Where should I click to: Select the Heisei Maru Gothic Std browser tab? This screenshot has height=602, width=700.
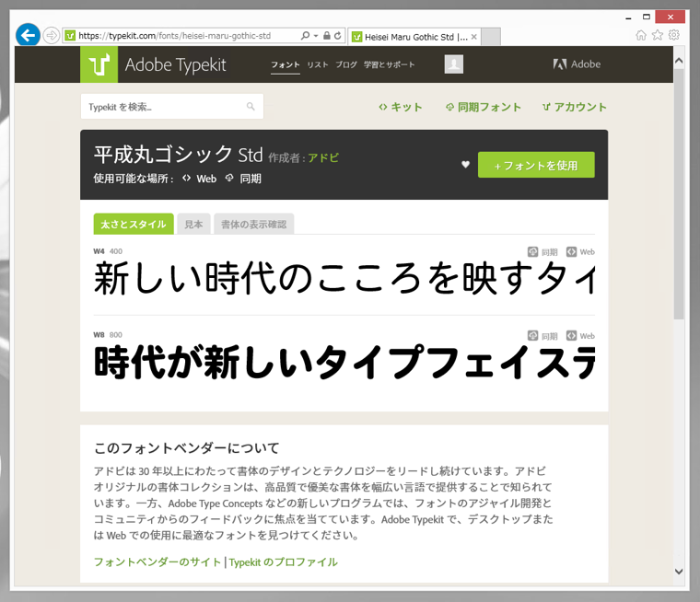[x=414, y=37]
